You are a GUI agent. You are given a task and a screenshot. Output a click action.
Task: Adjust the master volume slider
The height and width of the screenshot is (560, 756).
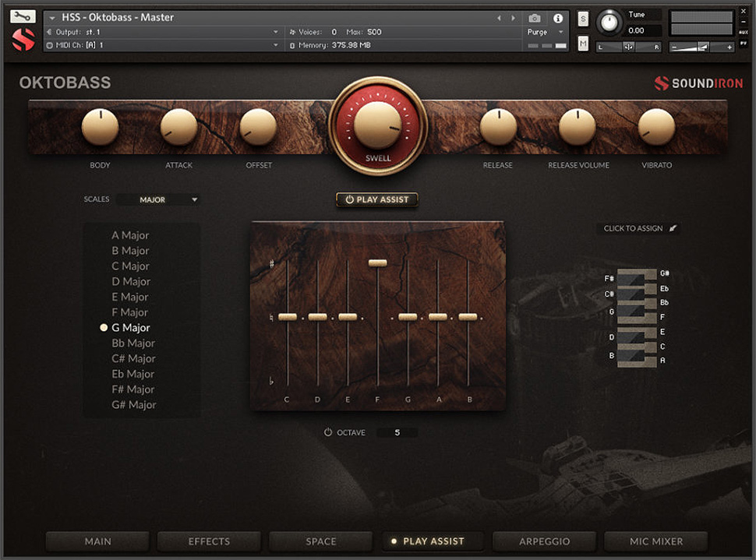coord(702,47)
